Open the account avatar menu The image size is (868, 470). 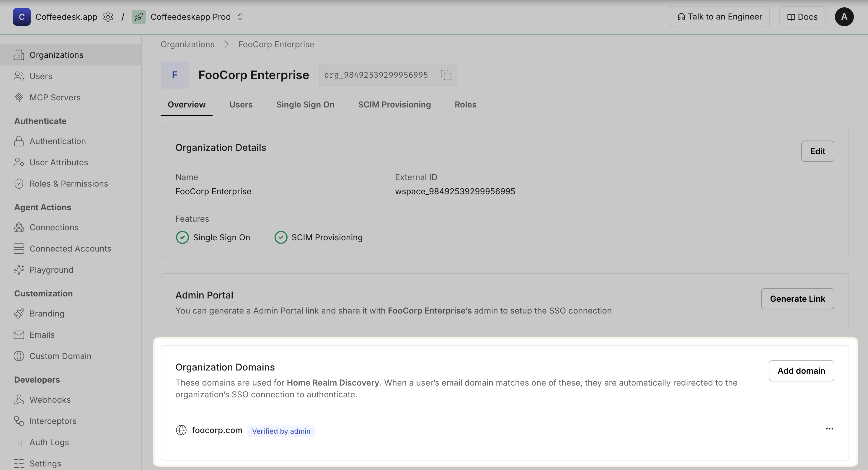click(844, 17)
